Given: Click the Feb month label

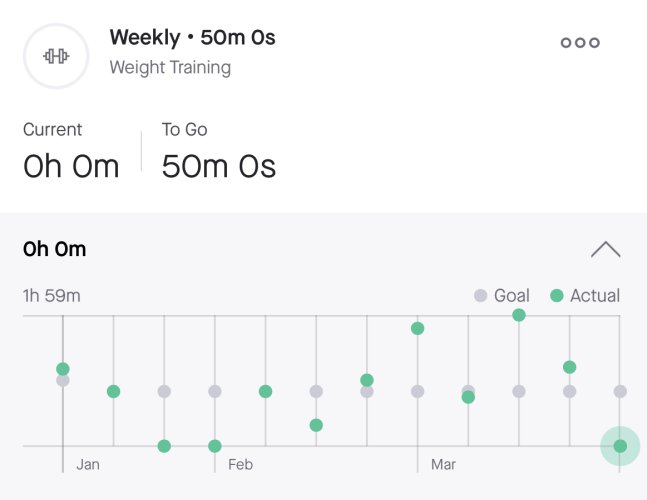Looking at the screenshot, I should pyautogui.click(x=240, y=465).
